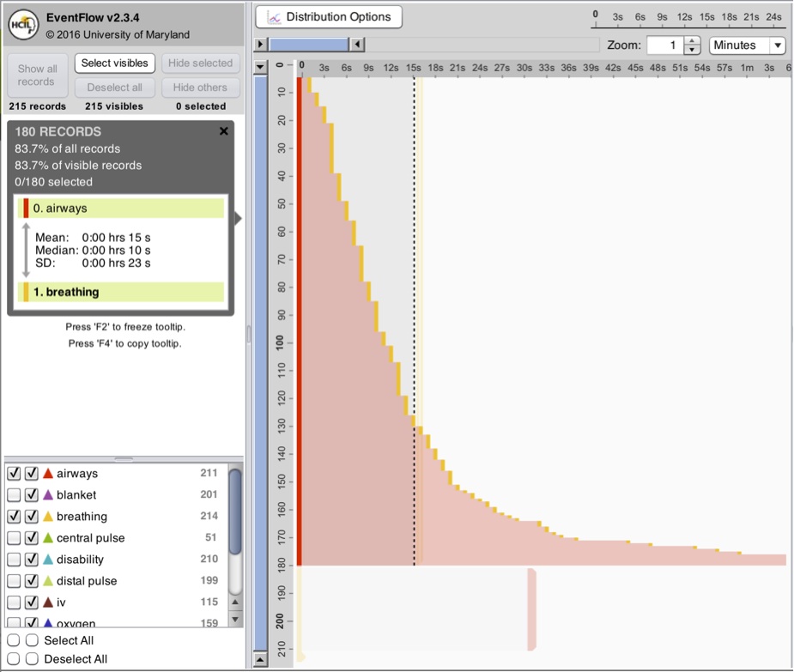This screenshot has height=672, width=794.
Task: Click the light green distal pulse triangle
Action: [x=48, y=581]
